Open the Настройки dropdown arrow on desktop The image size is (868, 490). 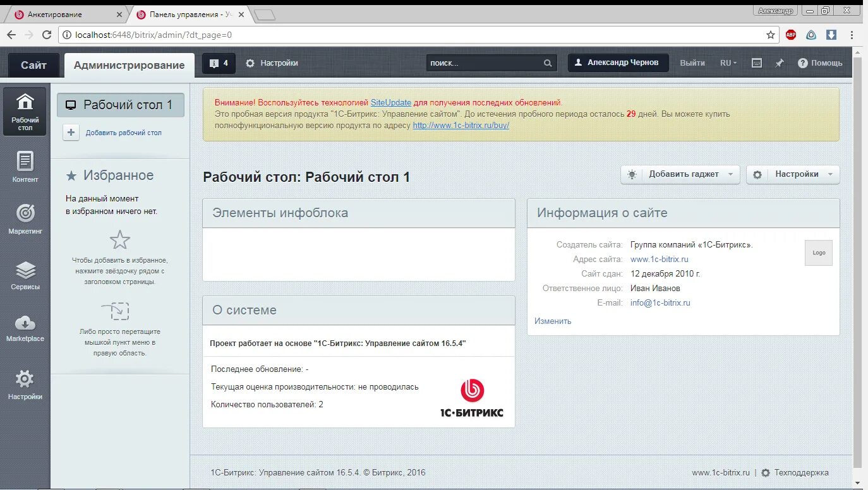(830, 174)
